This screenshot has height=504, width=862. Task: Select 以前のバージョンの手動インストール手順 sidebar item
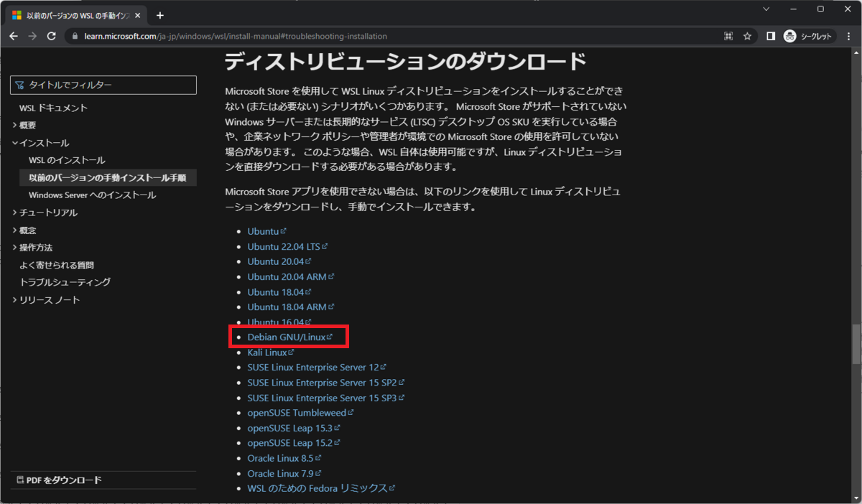[108, 177]
